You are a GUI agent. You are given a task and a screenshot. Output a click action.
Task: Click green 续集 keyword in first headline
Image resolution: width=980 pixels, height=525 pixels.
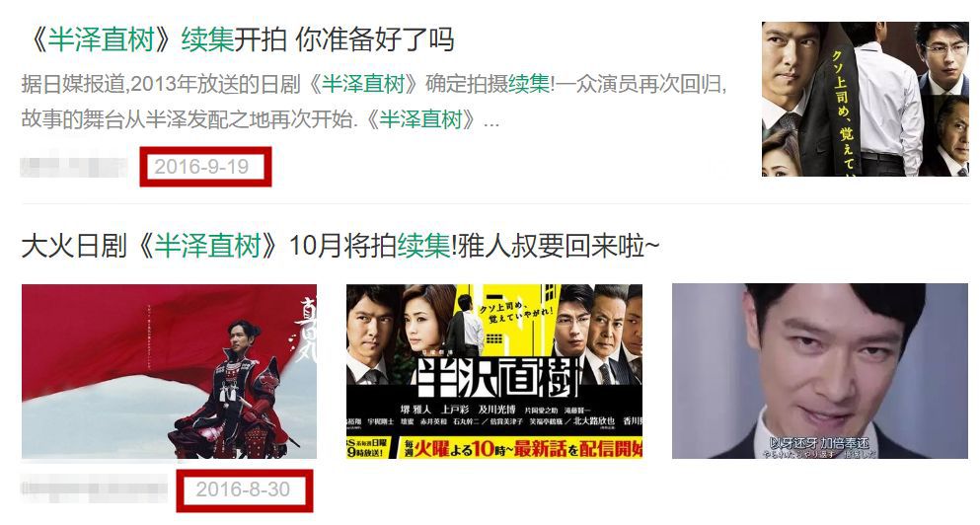pyautogui.click(x=207, y=40)
